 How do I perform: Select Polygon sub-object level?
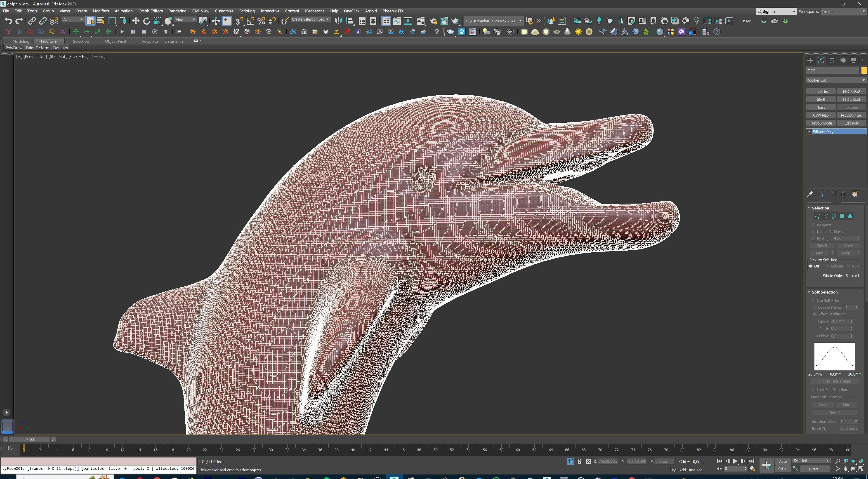pos(842,216)
